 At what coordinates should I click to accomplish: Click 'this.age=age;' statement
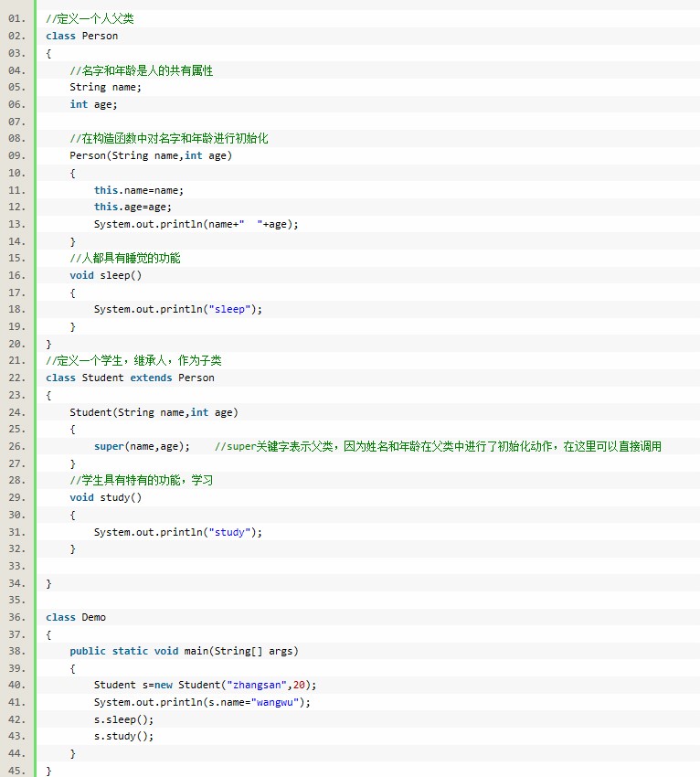tap(133, 207)
